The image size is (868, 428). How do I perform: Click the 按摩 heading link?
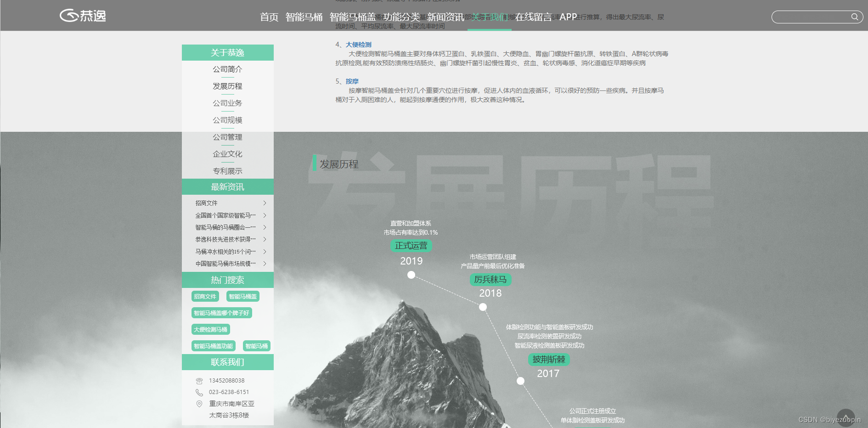352,81
